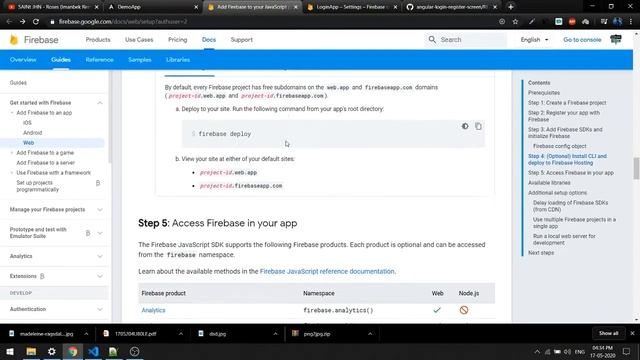Switch to the GitHub angular-login-register browser tab

click(451, 7)
